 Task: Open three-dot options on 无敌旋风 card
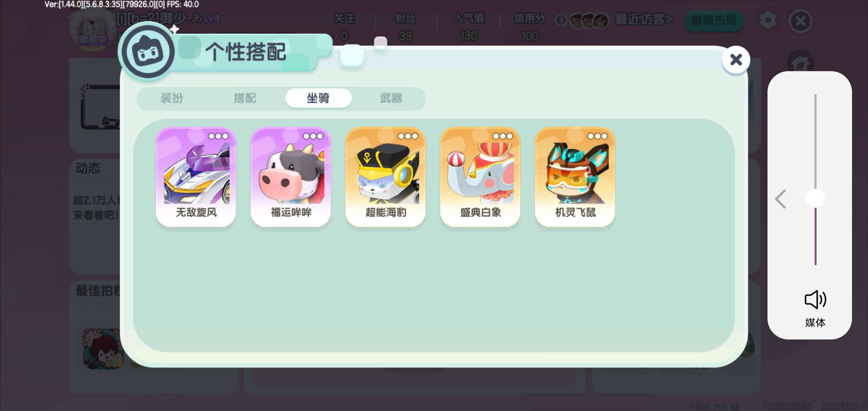pyautogui.click(x=218, y=136)
